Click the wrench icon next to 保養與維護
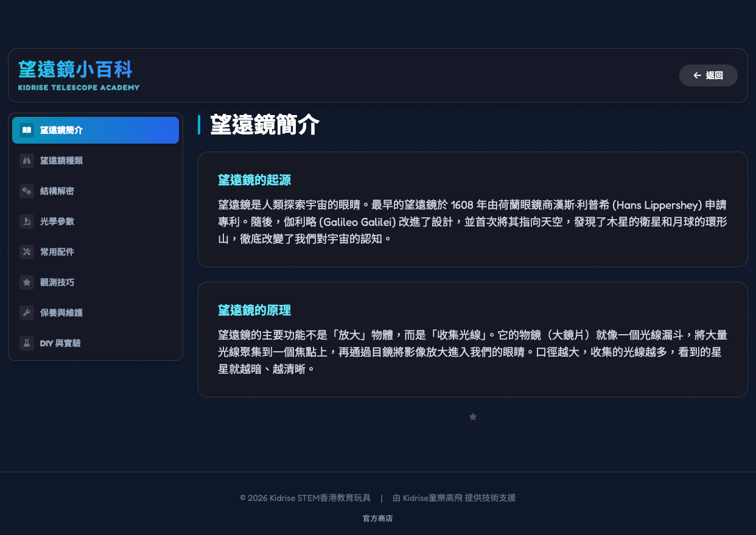The image size is (756, 535). pyautogui.click(x=27, y=312)
